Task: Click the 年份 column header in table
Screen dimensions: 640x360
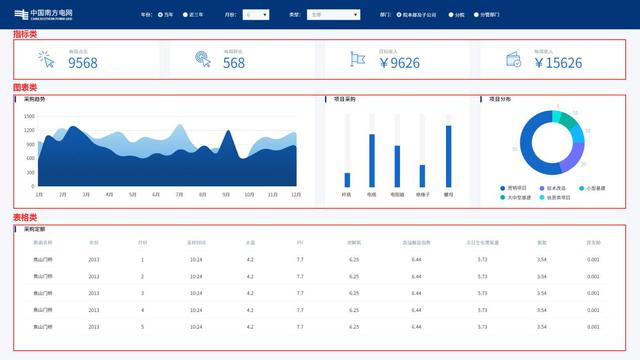Action: [x=94, y=242]
